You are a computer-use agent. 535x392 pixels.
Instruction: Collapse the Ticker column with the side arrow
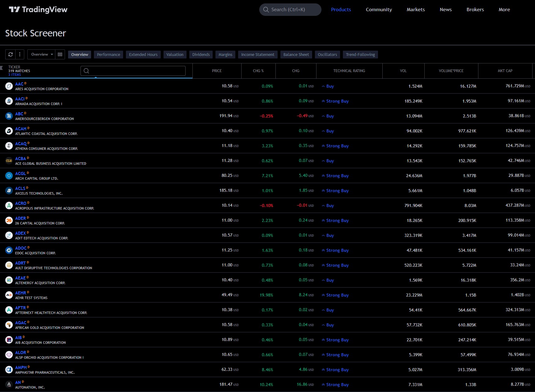coord(2,68)
